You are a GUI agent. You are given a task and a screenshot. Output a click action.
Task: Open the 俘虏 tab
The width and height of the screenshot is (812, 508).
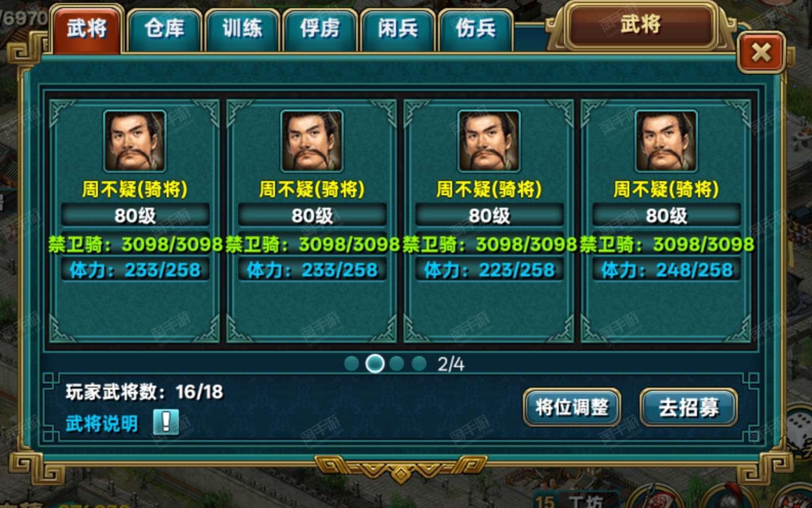click(320, 29)
